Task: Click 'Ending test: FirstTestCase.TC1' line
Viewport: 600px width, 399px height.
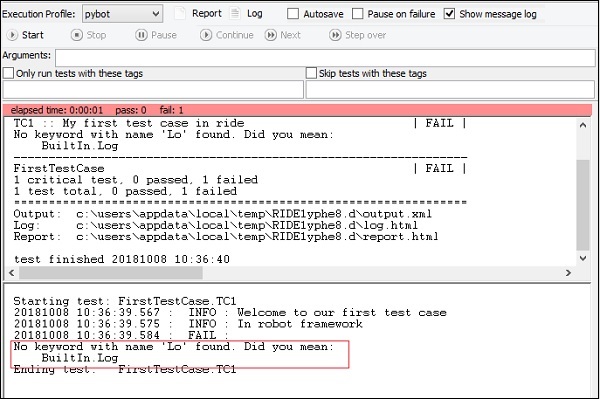Action: click(125, 370)
